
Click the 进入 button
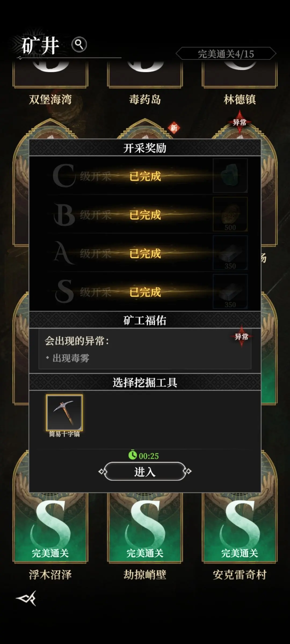coord(145,471)
